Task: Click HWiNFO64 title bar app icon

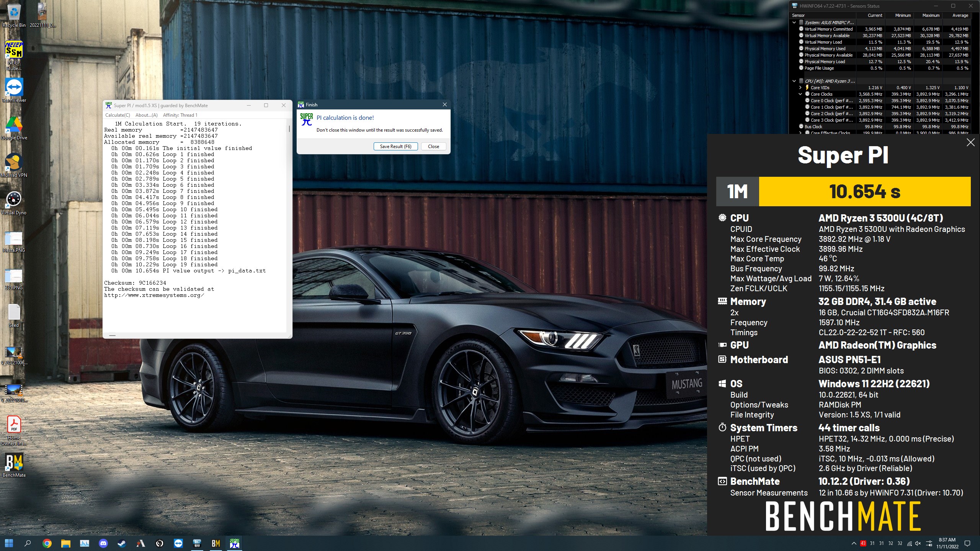Action: pyautogui.click(x=794, y=6)
